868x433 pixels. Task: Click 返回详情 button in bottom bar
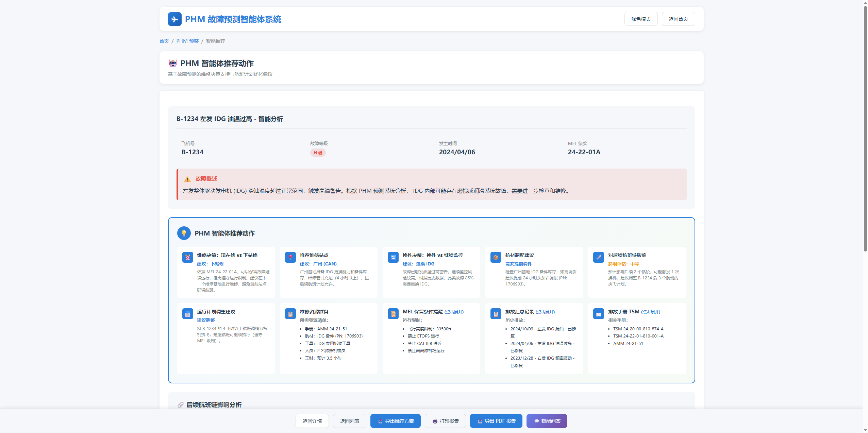tap(312, 421)
